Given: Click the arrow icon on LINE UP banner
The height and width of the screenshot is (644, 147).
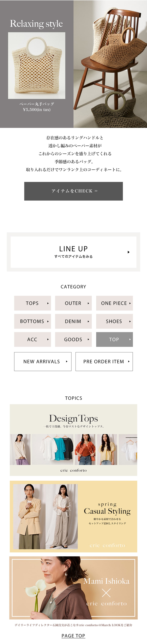Looking at the screenshot, I should [129, 252].
